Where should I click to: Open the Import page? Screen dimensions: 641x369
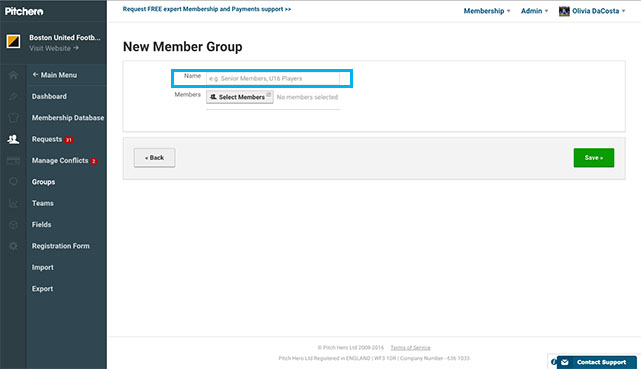pyautogui.click(x=43, y=267)
